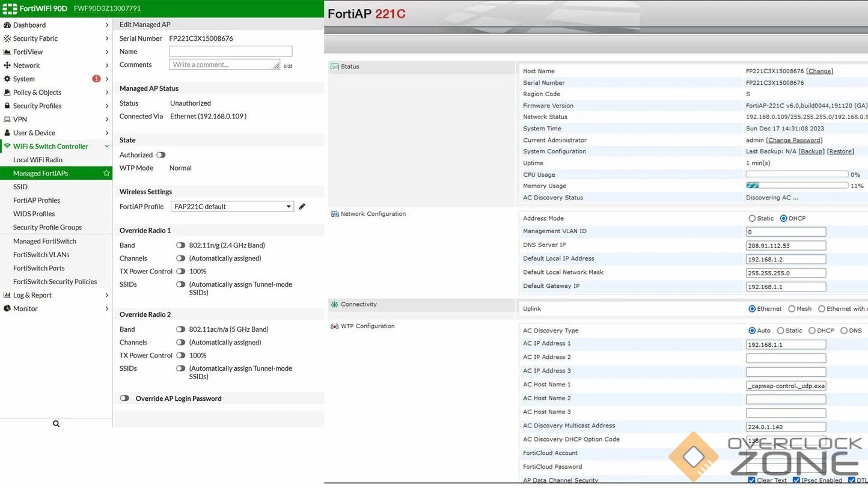Click the System alert badge showing 1
Screen dimensions: 868x488
[96, 79]
